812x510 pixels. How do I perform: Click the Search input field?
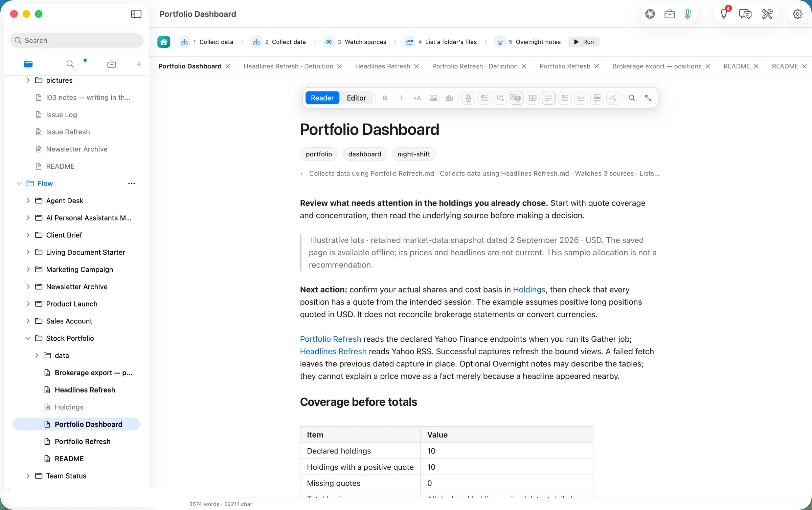click(x=76, y=40)
